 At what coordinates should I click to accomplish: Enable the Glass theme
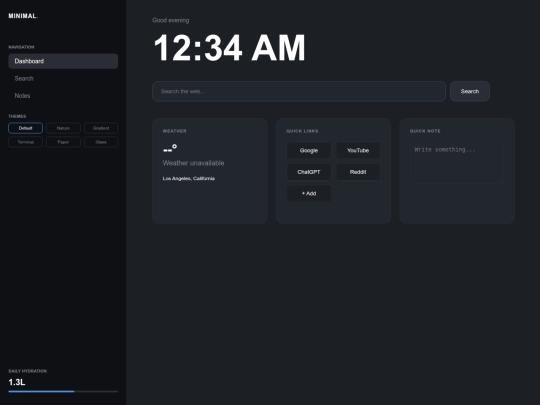[x=101, y=142]
